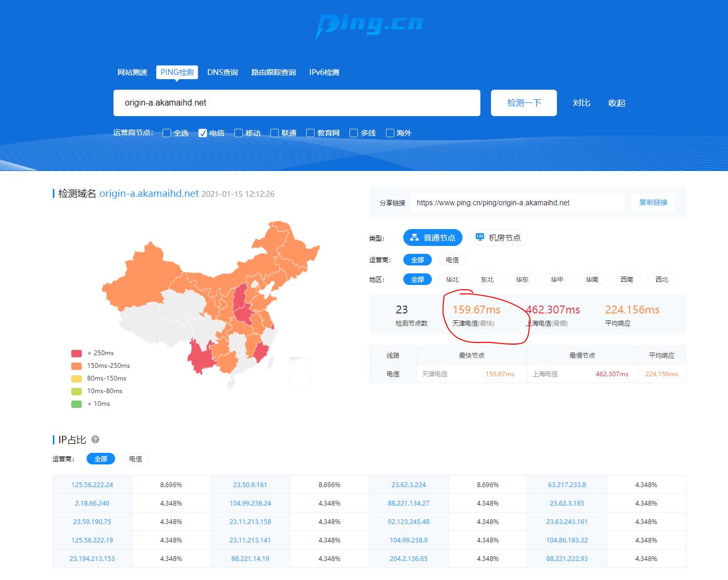728x580 pixels.
Task: Open IP address 92.123.245.48
Action: pos(409,521)
